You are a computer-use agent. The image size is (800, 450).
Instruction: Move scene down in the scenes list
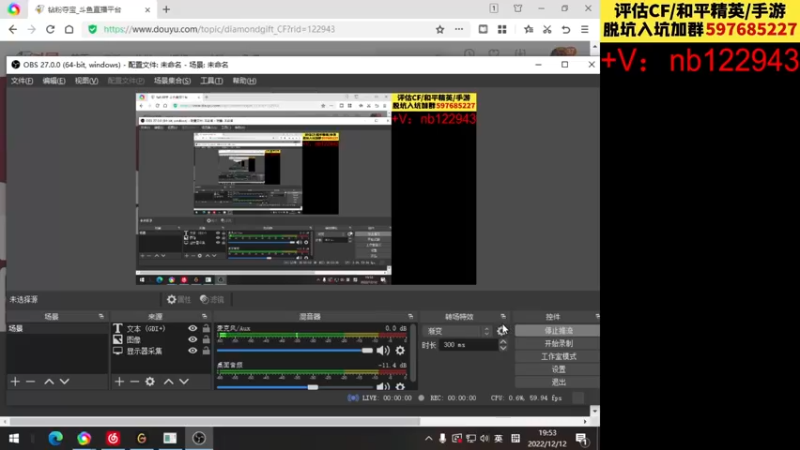coord(64,382)
